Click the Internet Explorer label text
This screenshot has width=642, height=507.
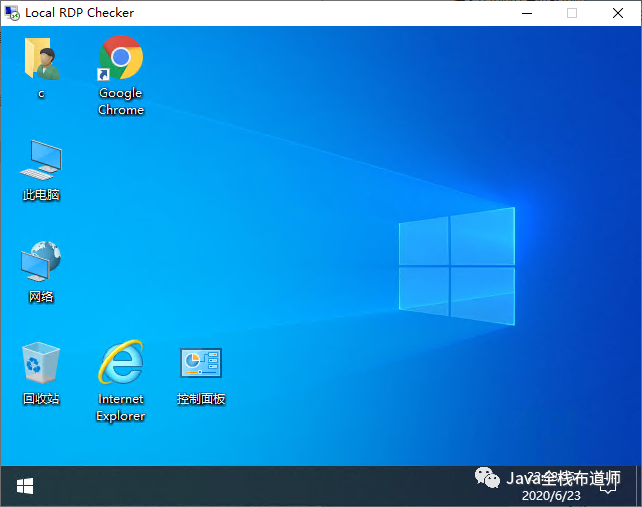coord(121,407)
